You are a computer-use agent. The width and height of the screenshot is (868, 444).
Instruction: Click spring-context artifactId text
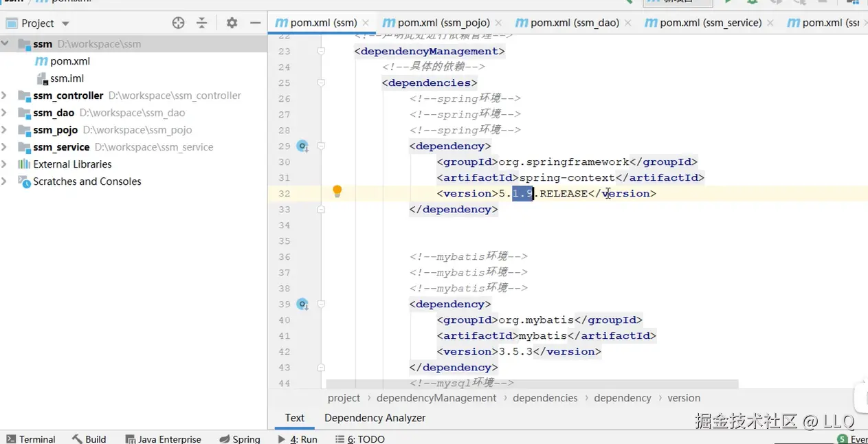567,177
